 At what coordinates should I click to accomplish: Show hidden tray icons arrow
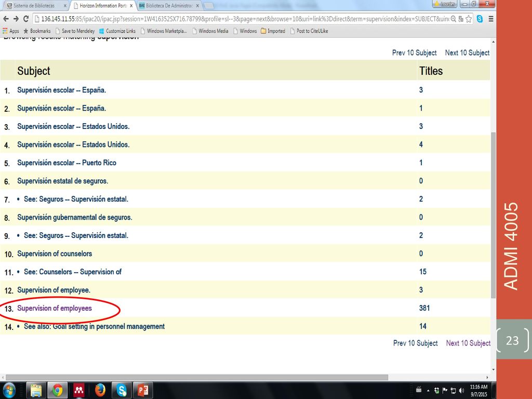428,391
